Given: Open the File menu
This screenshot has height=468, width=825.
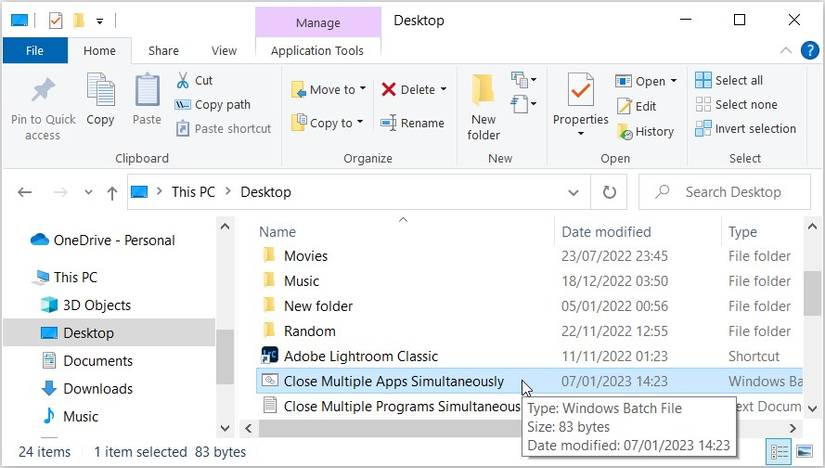Looking at the screenshot, I should point(34,51).
